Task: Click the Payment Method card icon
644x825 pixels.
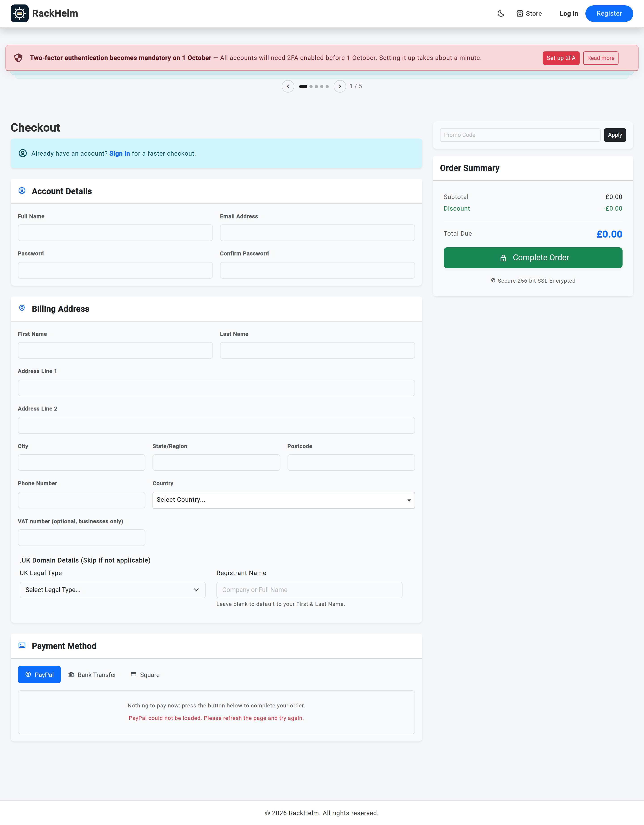Action: click(22, 645)
